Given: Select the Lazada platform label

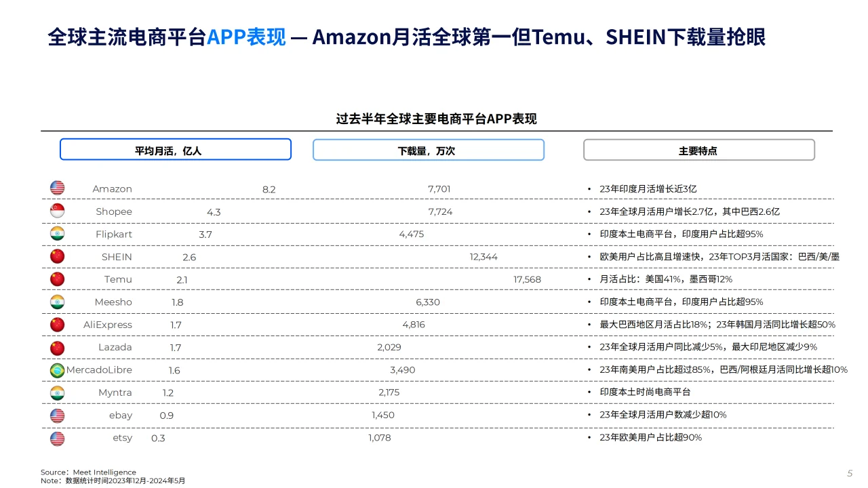Looking at the screenshot, I should click(115, 347).
